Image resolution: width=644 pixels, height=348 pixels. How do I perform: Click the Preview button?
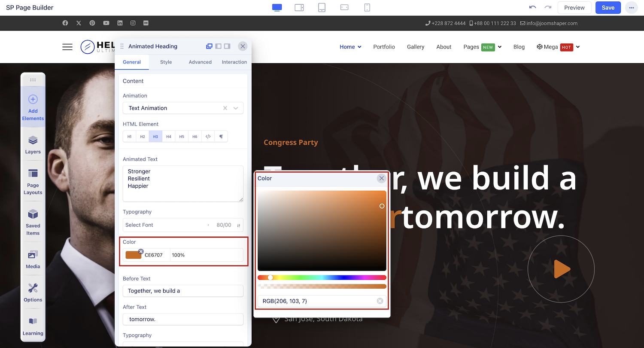click(574, 8)
